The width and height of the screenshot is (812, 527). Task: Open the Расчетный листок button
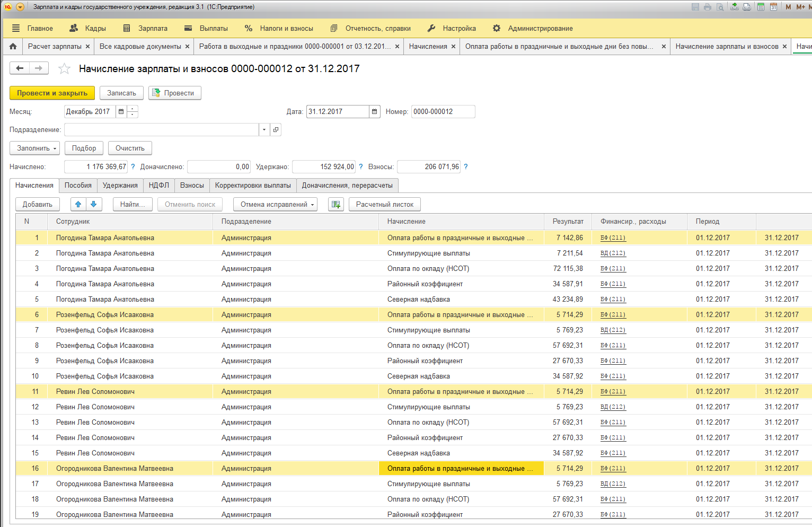[385, 204]
